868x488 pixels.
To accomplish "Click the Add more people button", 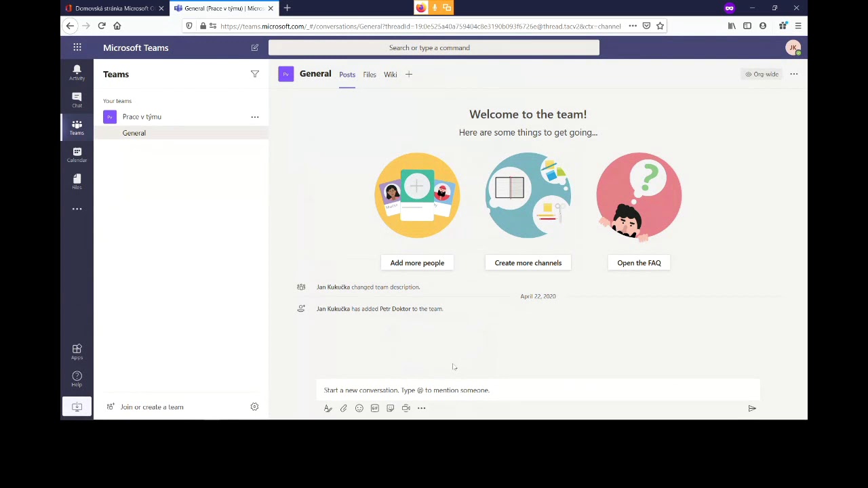I will pos(417,263).
